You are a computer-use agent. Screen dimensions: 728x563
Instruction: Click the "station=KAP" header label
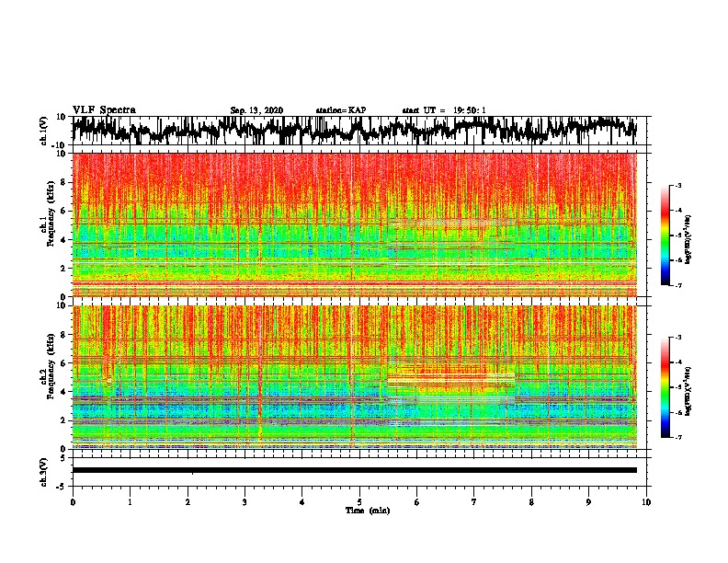pyautogui.click(x=341, y=110)
